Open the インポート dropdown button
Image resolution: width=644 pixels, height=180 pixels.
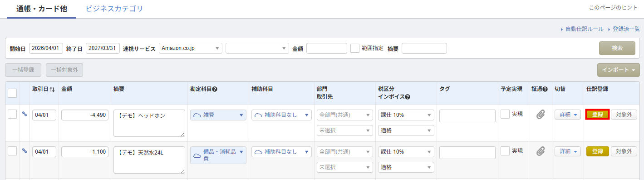point(619,70)
